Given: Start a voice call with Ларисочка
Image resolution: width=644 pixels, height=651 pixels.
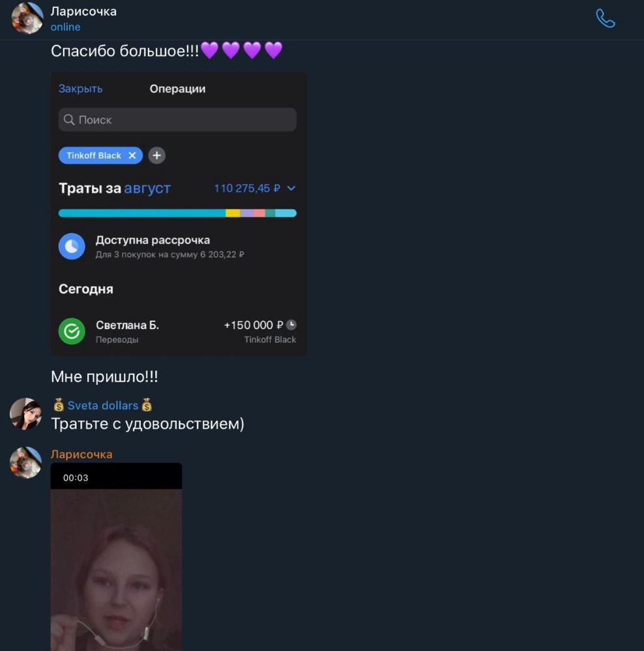Looking at the screenshot, I should [x=605, y=18].
